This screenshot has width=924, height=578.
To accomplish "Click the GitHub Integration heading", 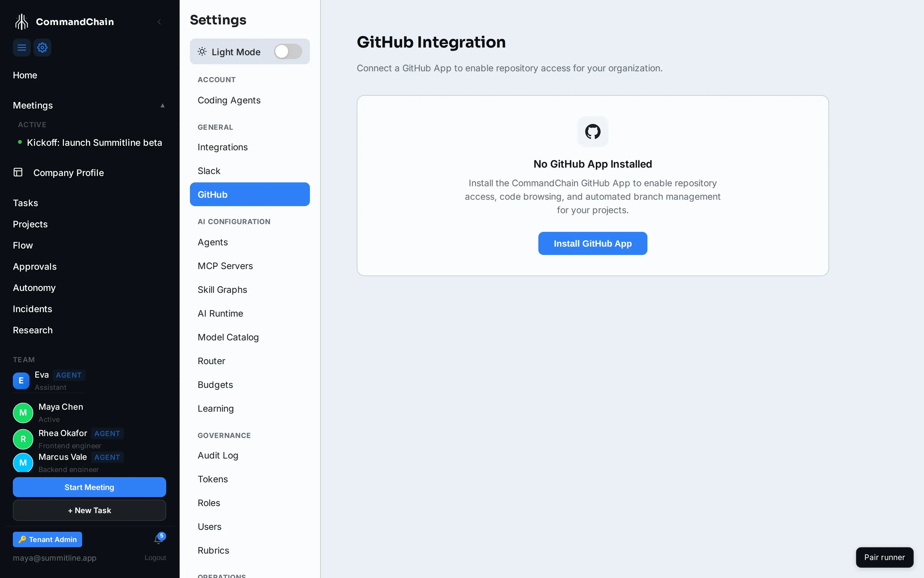I will [x=431, y=42].
